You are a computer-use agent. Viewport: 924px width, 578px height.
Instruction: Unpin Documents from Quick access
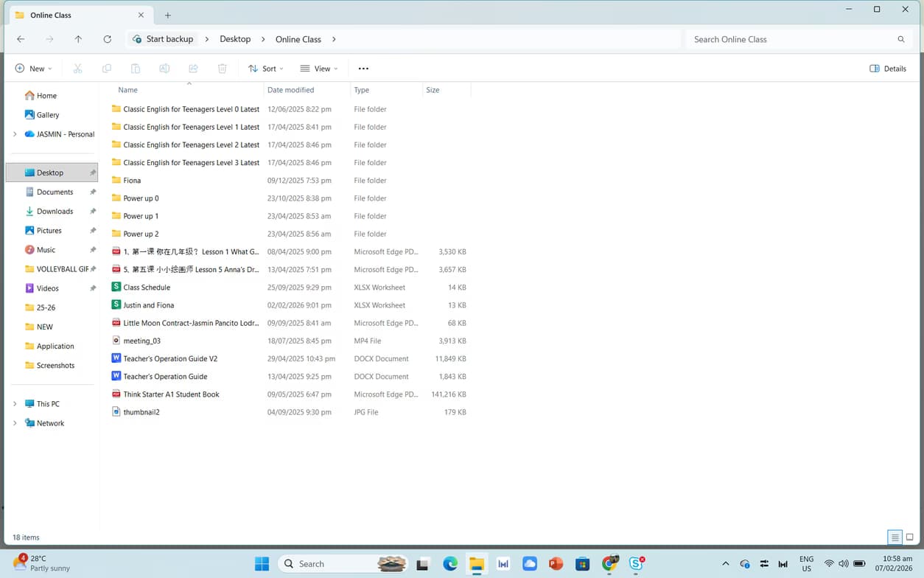pos(93,192)
